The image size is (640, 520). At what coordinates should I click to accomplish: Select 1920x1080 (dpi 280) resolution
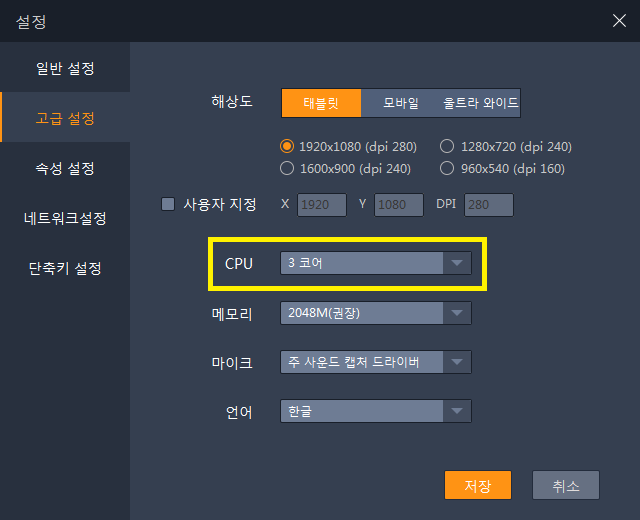[287, 146]
